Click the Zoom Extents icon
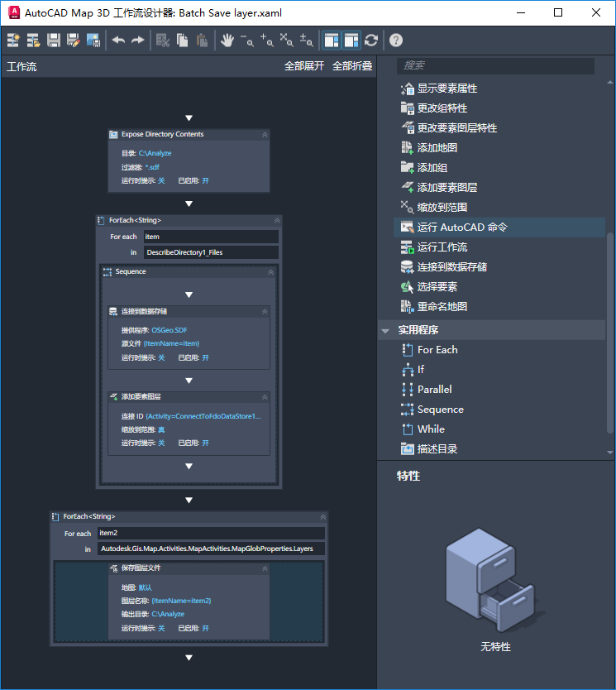Viewport: 616px width, 690px height. (287, 41)
